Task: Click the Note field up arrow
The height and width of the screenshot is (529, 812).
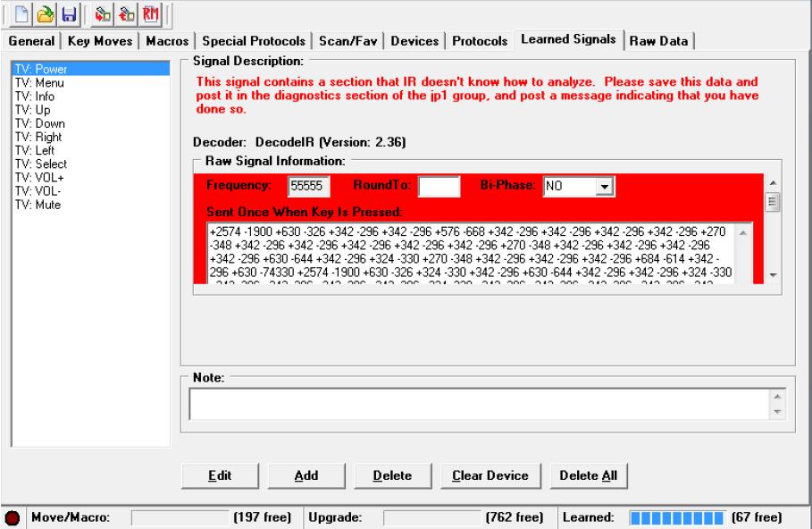Action: pyautogui.click(x=777, y=397)
